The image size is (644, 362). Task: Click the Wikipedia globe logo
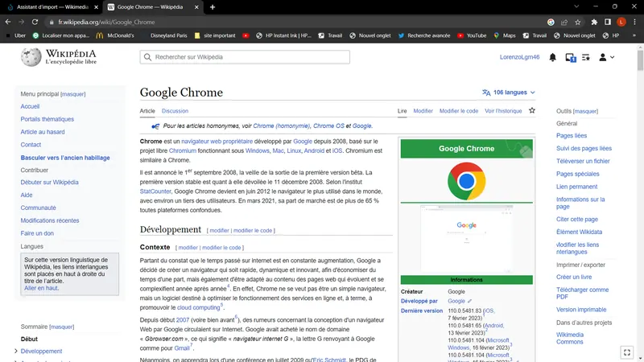point(31,57)
